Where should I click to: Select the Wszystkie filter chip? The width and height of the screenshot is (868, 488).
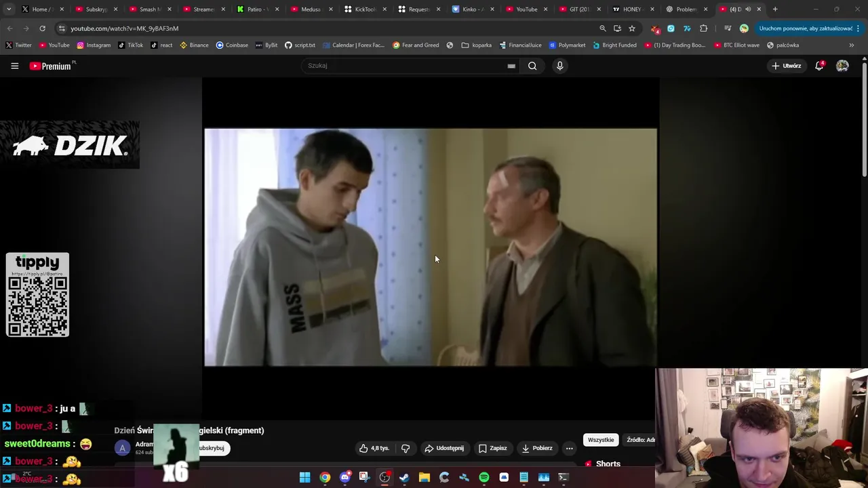point(601,440)
